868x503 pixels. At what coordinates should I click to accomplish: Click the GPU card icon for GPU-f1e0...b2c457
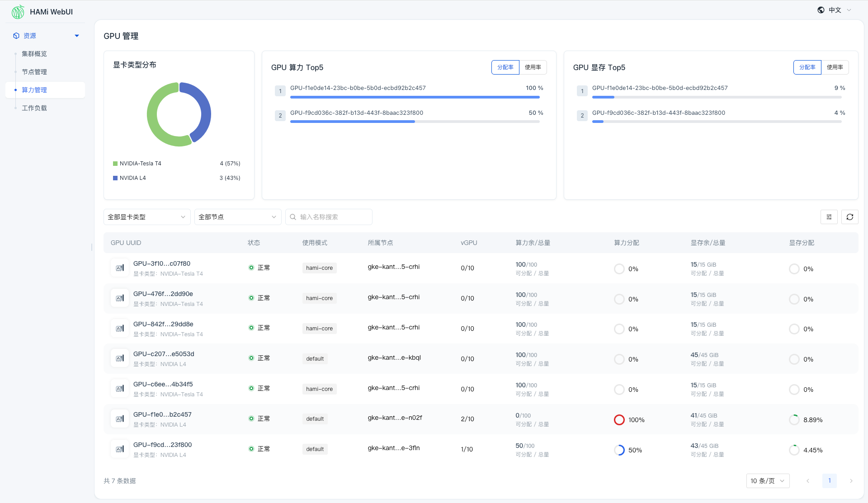(120, 419)
